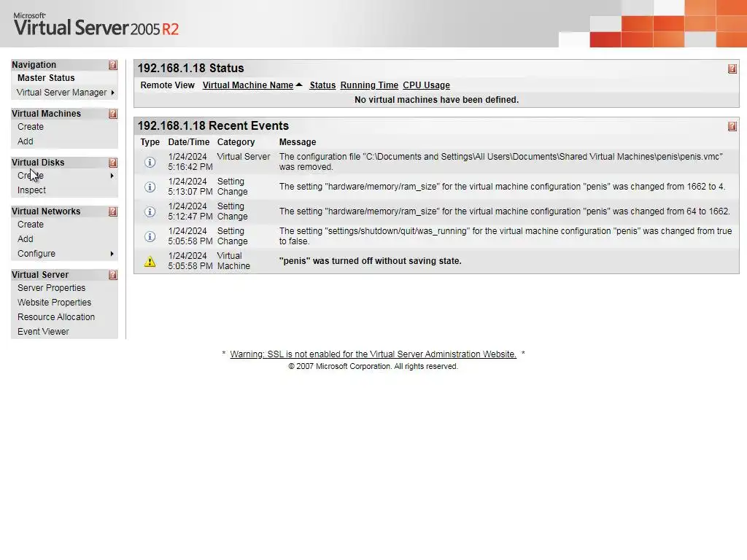
Task: Expand Virtual Server Manager submenu arrow
Action: tap(112, 93)
